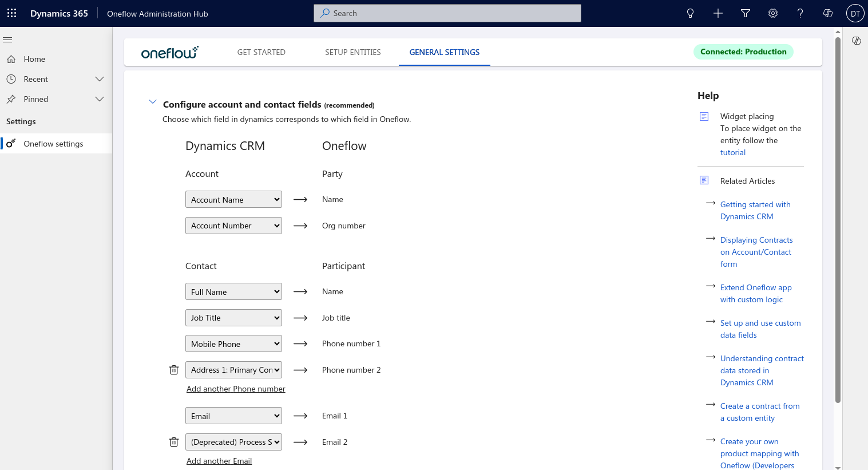Expand the Pinned section chevron
Viewport: 868px width, 470px height.
pyautogui.click(x=100, y=99)
